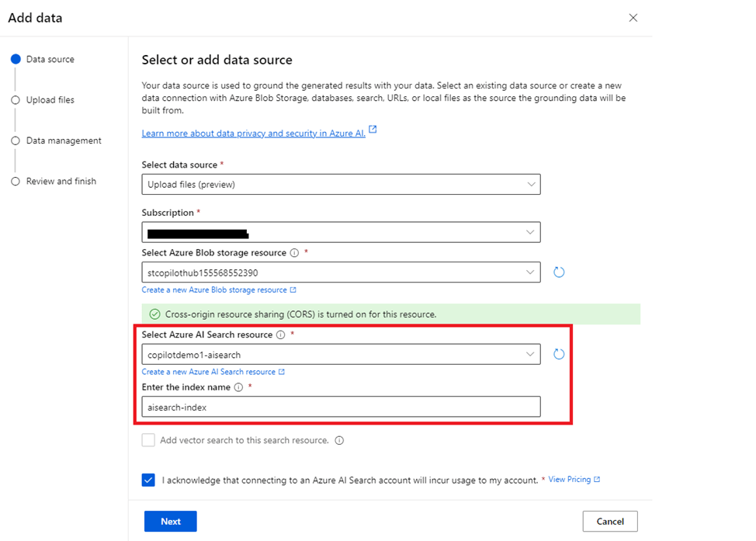Uncheck the Azure AI Search usage acknowledgement
This screenshot has height=541, width=756.
[148, 480]
